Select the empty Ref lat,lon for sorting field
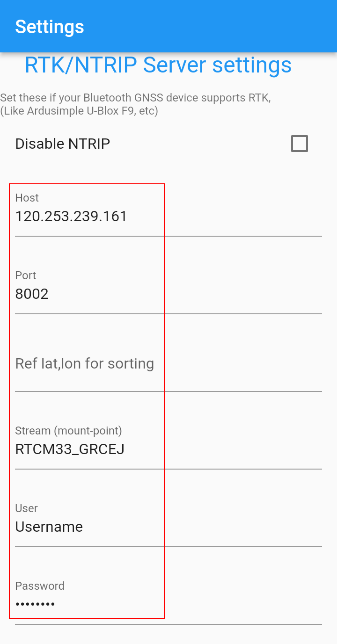 tap(168, 364)
